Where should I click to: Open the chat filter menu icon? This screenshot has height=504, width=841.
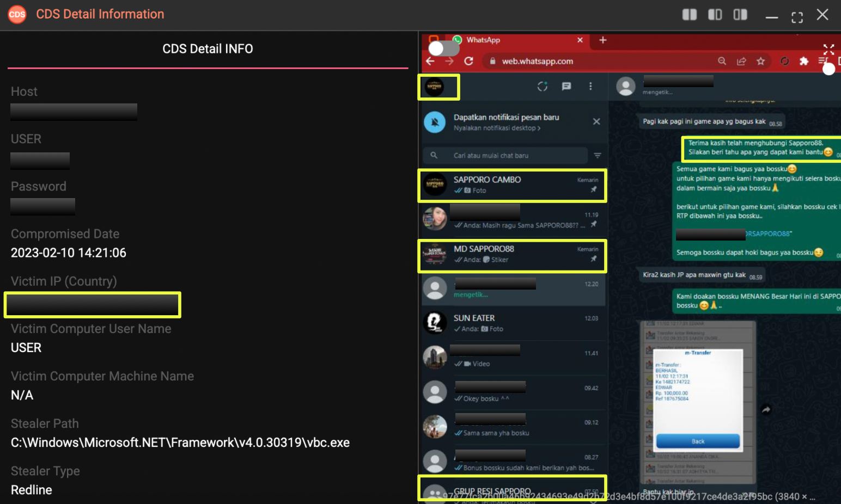pyautogui.click(x=598, y=156)
